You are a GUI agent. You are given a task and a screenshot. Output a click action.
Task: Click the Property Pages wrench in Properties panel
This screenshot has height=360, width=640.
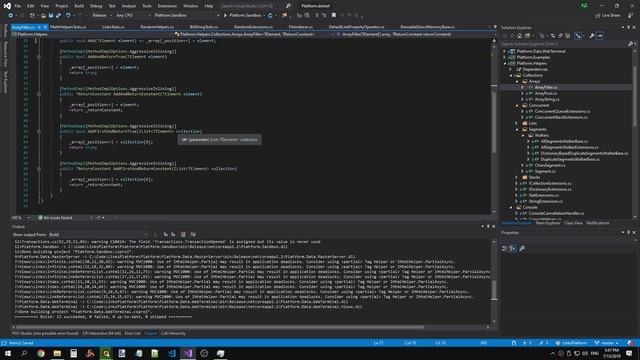pyautogui.click(x=522, y=248)
